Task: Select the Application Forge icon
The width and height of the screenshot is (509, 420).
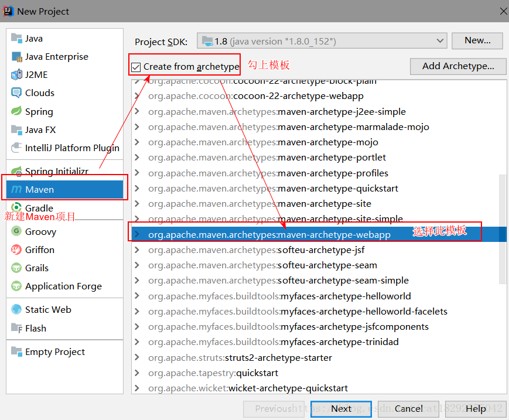Action: pyautogui.click(x=16, y=286)
